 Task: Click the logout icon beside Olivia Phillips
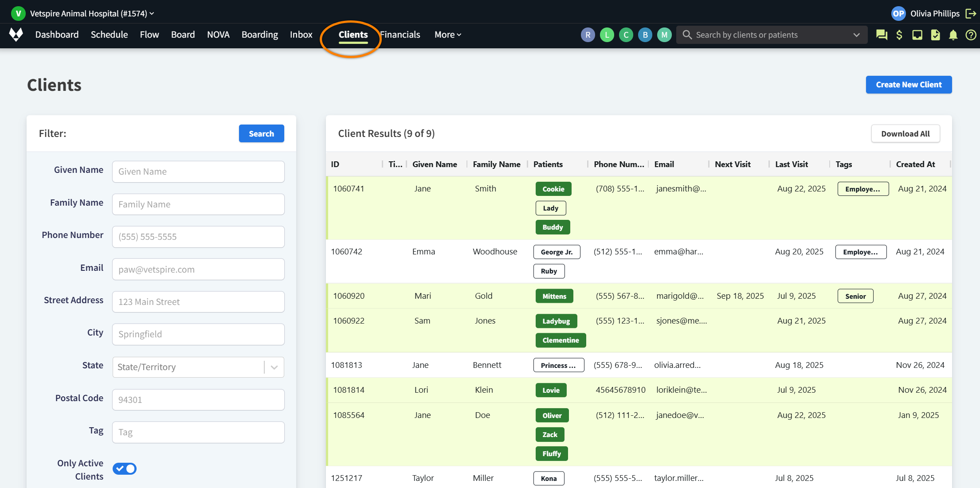click(971, 13)
